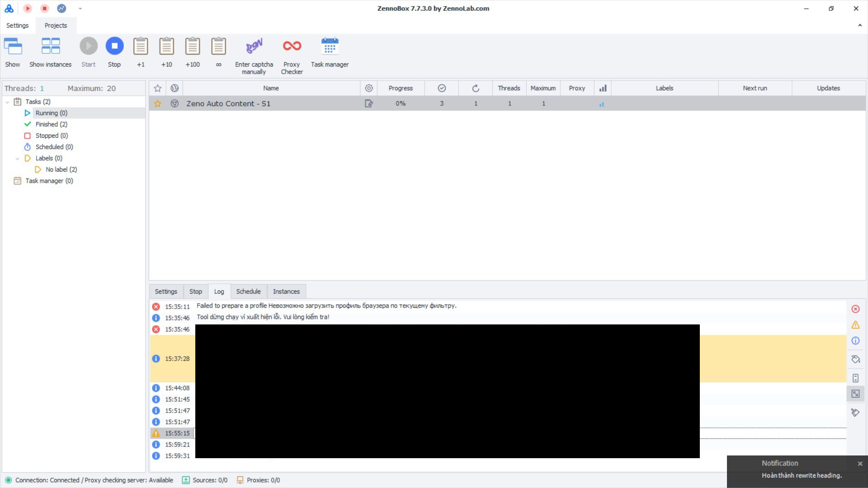Clear the log with the brush icon

click(855, 413)
